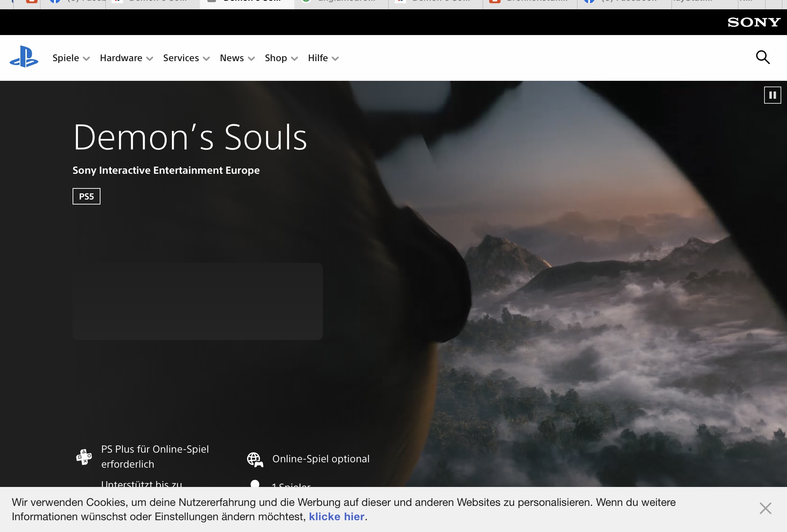
Task: Open the search magnifier icon
Action: tap(763, 57)
